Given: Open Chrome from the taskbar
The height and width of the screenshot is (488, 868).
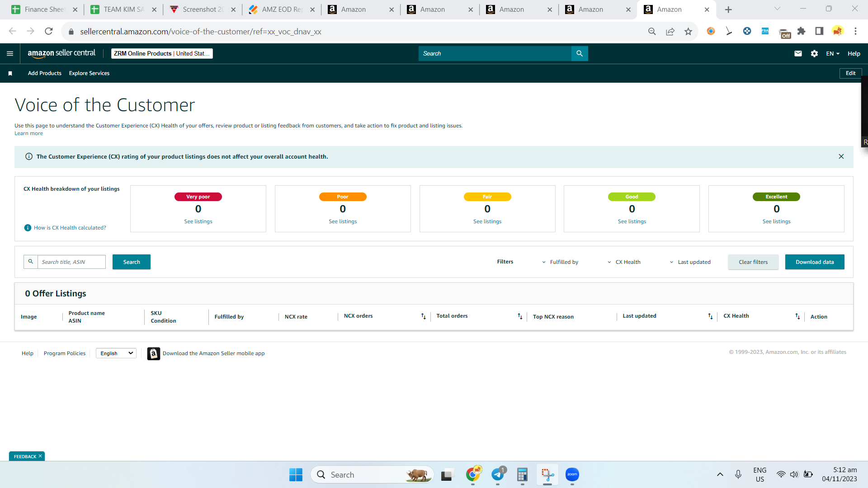Looking at the screenshot, I should tap(473, 474).
